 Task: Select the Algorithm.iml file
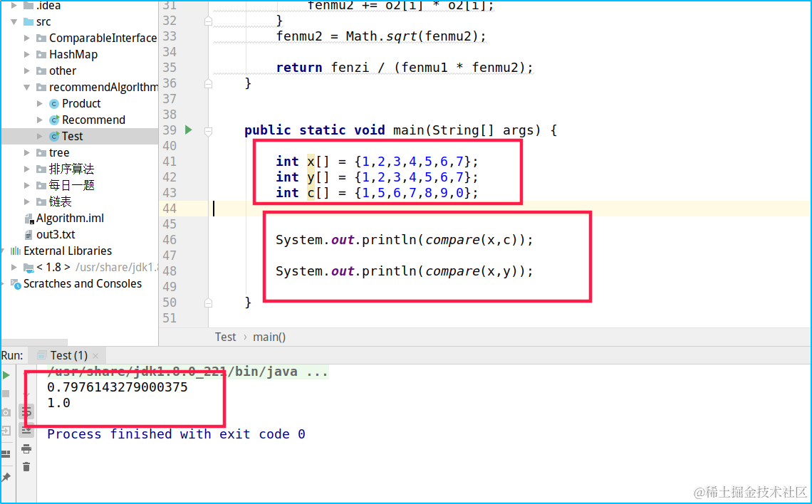(x=70, y=219)
